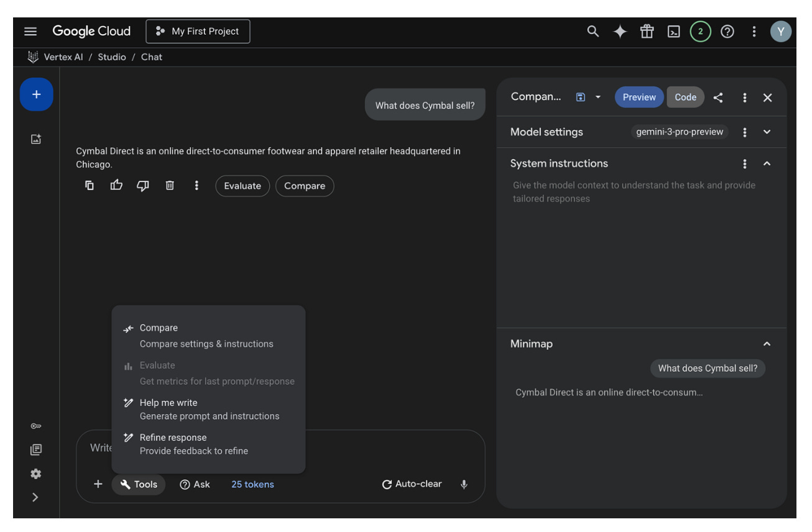Open the Y account avatar
Image resolution: width=812 pixels, height=532 pixels.
pos(781,32)
